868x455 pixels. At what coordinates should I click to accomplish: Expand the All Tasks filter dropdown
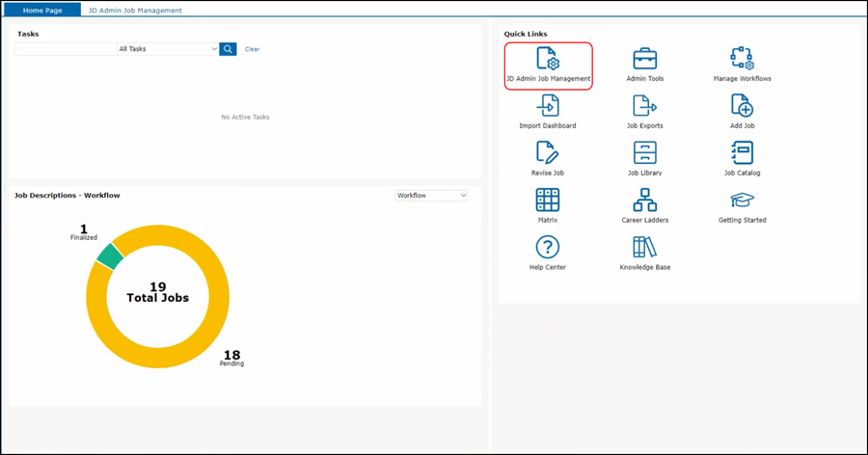[168, 49]
